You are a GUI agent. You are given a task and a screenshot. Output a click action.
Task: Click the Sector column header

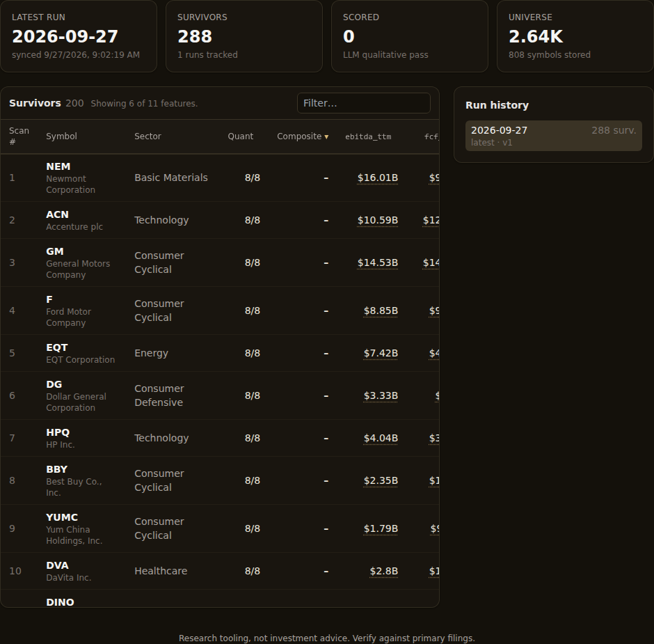click(x=147, y=136)
